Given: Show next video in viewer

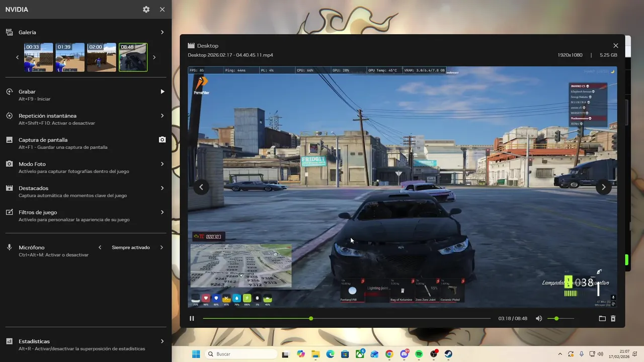Looking at the screenshot, I should pyautogui.click(x=603, y=187).
